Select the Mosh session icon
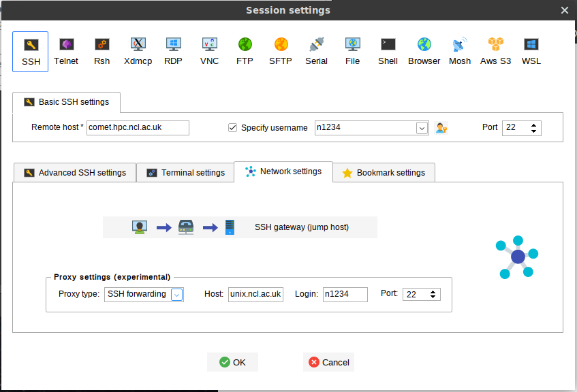Screen dimensions: 577x392 pos(460,51)
